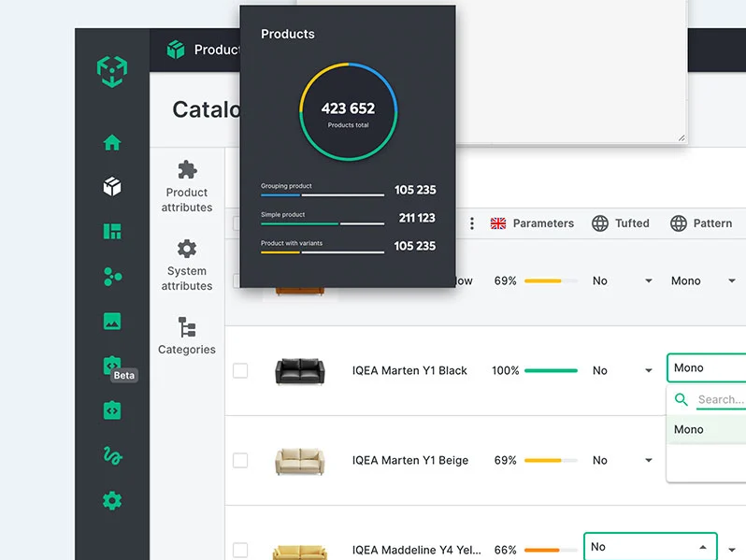This screenshot has height=560, width=746.
Task: Open the dashboard layout icon in sidebar
Action: click(x=112, y=232)
